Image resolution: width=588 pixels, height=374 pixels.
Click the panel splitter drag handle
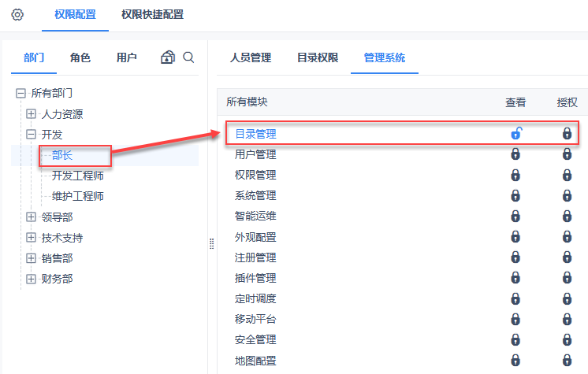pyautogui.click(x=211, y=244)
